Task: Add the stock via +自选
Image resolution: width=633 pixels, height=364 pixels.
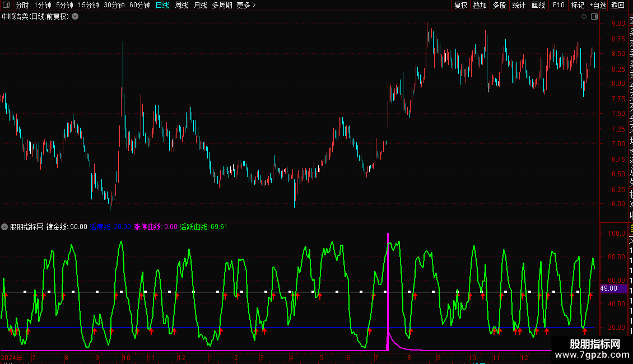Action: [598, 6]
